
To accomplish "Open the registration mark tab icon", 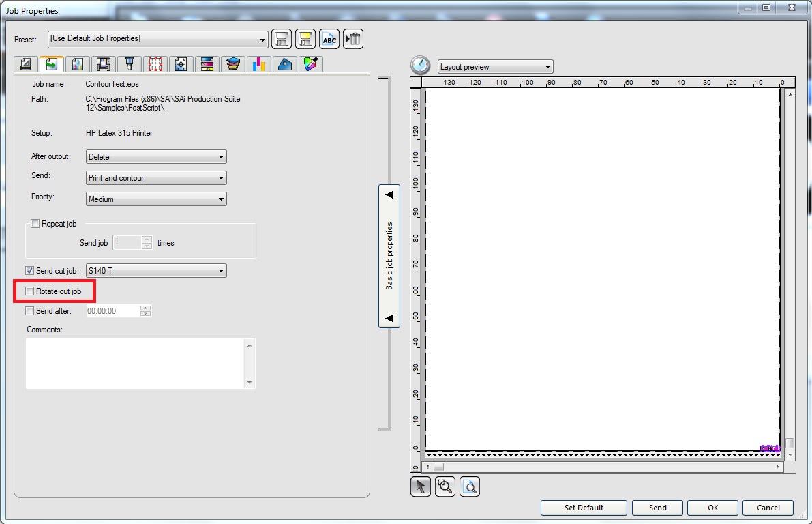I will point(181,64).
